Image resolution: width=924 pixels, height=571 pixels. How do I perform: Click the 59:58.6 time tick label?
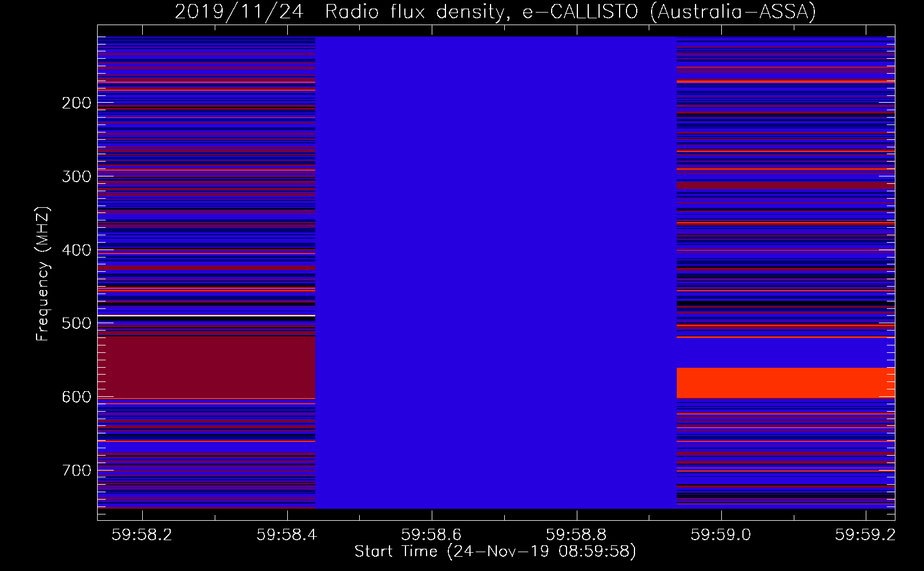[431, 534]
